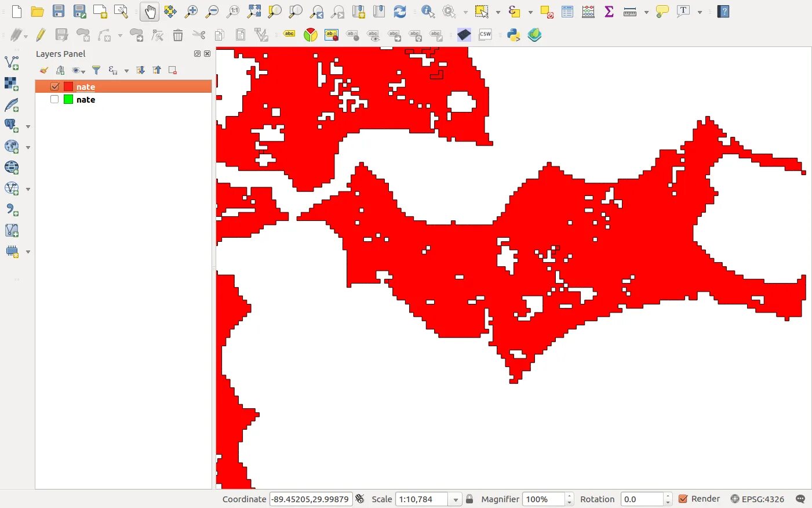Toggle the scale lock icon

coord(469,499)
